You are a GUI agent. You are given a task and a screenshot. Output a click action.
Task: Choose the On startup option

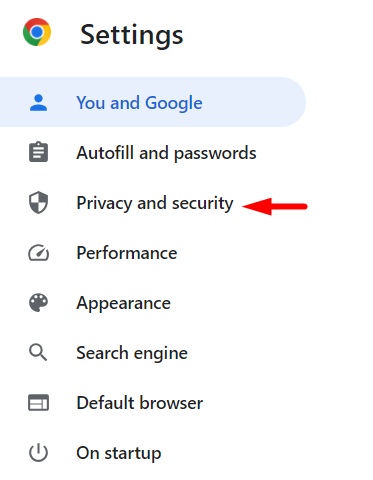point(119,453)
